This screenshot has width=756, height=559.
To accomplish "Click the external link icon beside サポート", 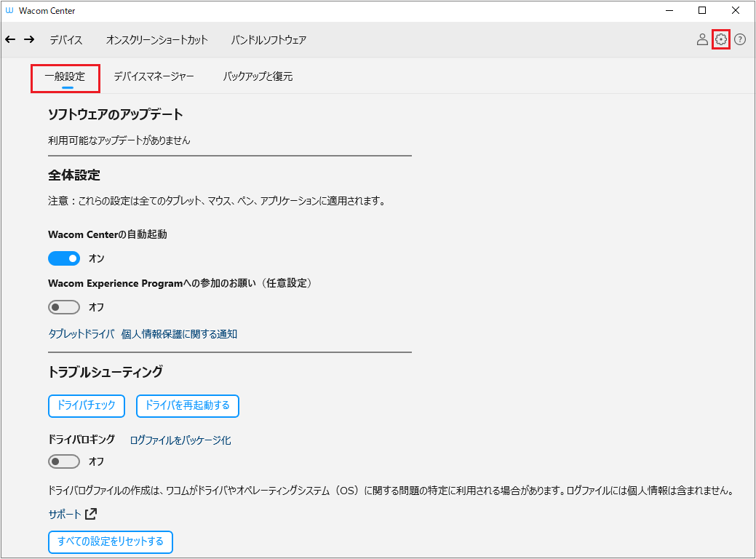I will pyautogui.click(x=91, y=514).
